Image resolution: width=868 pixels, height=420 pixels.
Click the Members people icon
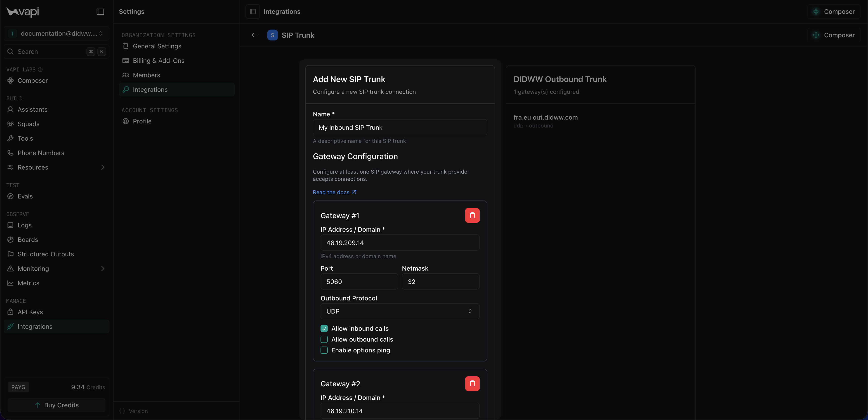pyautogui.click(x=126, y=75)
